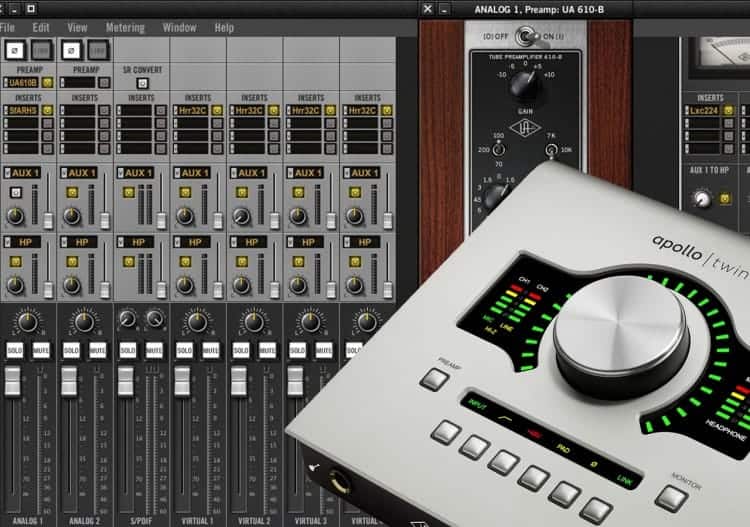Toggle power for Hrr32C on Virtual 2
Screen dimensions: 750x527
click(273, 110)
